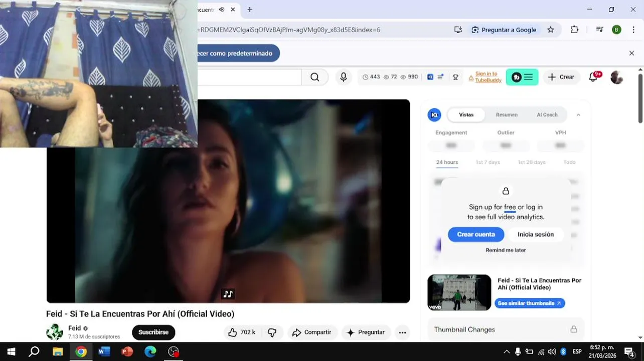Dislike the video with thumbs down
This screenshot has height=361, width=644.
tap(272, 332)
